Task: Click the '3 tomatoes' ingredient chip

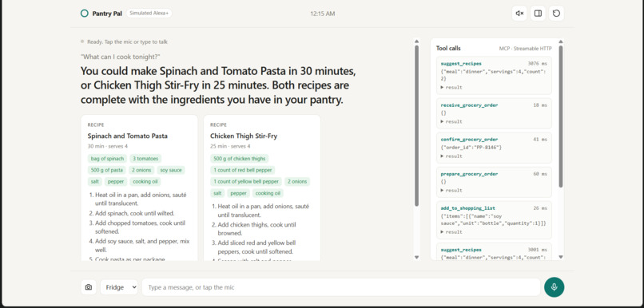Action: [x=145, y=159]
